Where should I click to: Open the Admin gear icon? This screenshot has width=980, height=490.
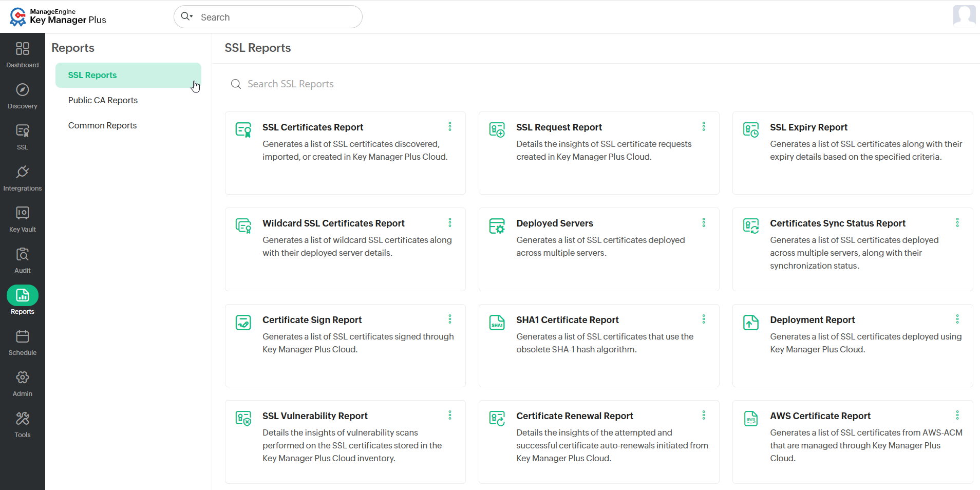pos(23,378)
